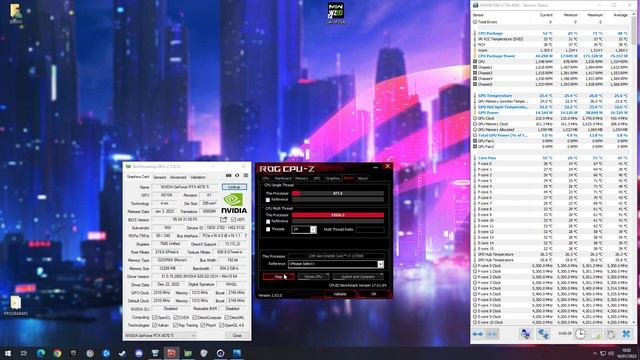
Task: Click the Close button in GPU-Z
Action: coord(237,336)
